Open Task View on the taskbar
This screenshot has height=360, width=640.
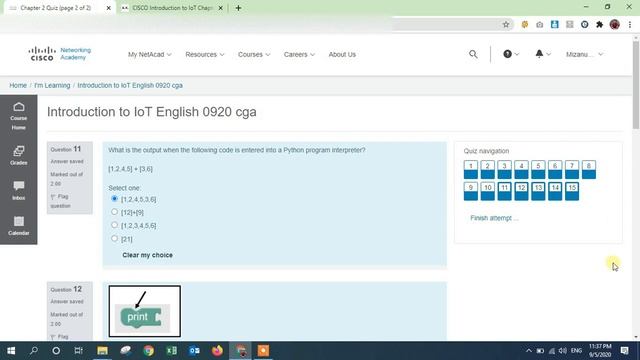pyautogui.click(x=78, y=351)
